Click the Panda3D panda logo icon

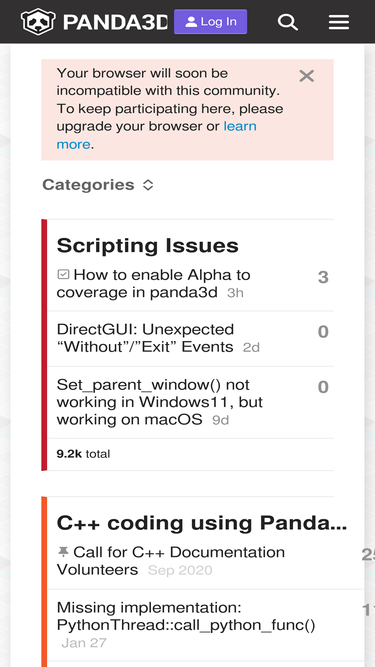pyautogui.click(x=38, y=22)
